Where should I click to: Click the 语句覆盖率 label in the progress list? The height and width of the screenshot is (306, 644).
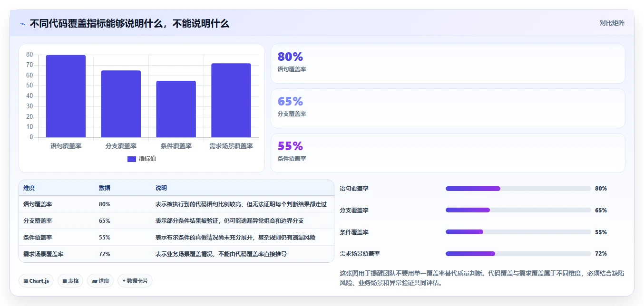354,189
